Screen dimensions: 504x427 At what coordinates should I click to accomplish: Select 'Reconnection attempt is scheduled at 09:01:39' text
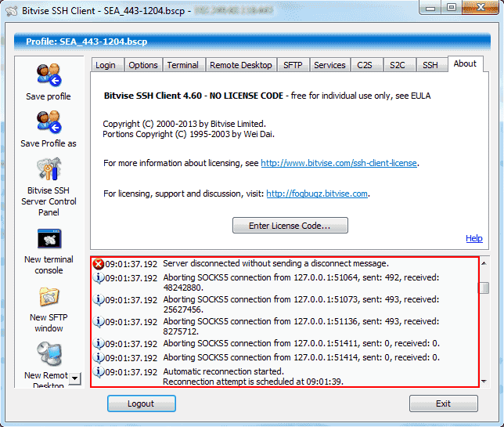pos(253,382)
